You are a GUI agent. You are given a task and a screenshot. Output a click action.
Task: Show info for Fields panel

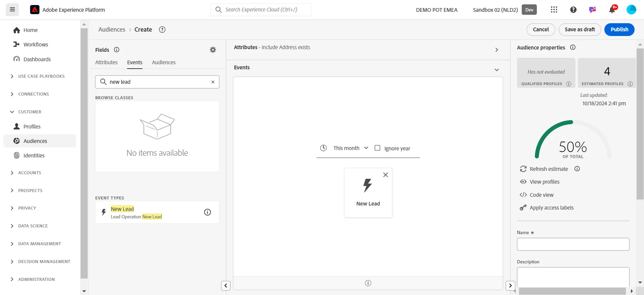tap(117, 50)
